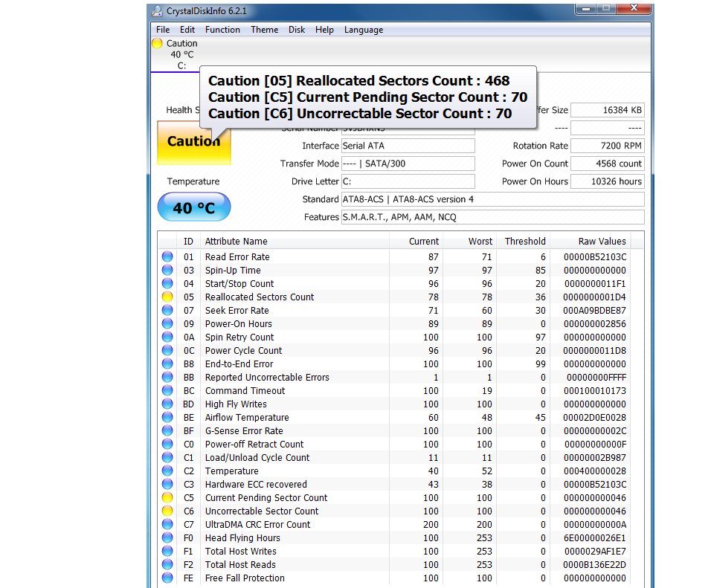The image size is (714, 588).
Task: Click status icon for Spin Retry Count
Action: 167,337
